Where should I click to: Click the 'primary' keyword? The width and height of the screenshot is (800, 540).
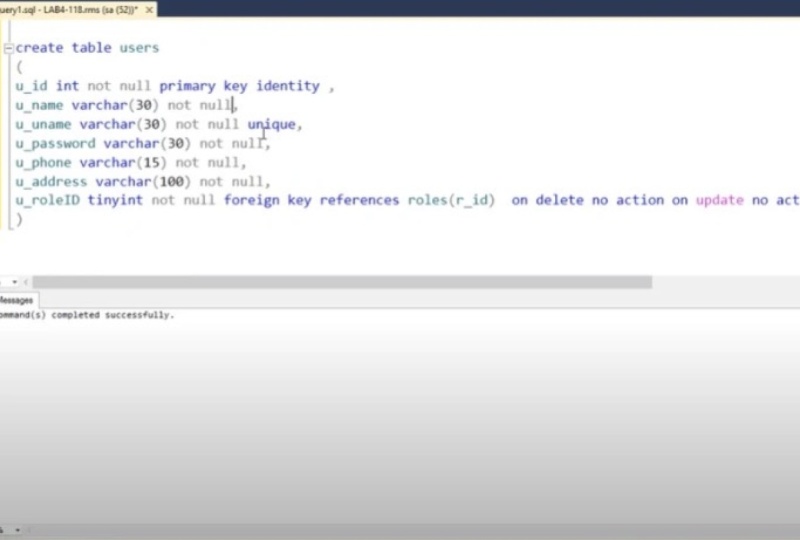pyautogui.click(x=187, y=86)
